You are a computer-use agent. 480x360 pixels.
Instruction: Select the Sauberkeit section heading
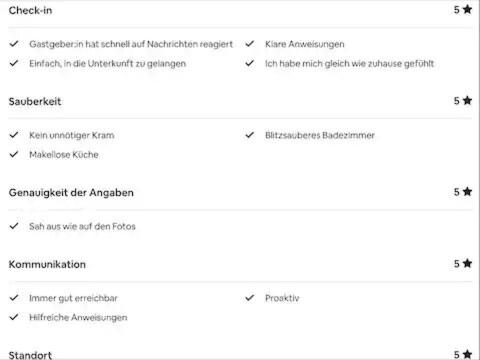pos(35,101)
